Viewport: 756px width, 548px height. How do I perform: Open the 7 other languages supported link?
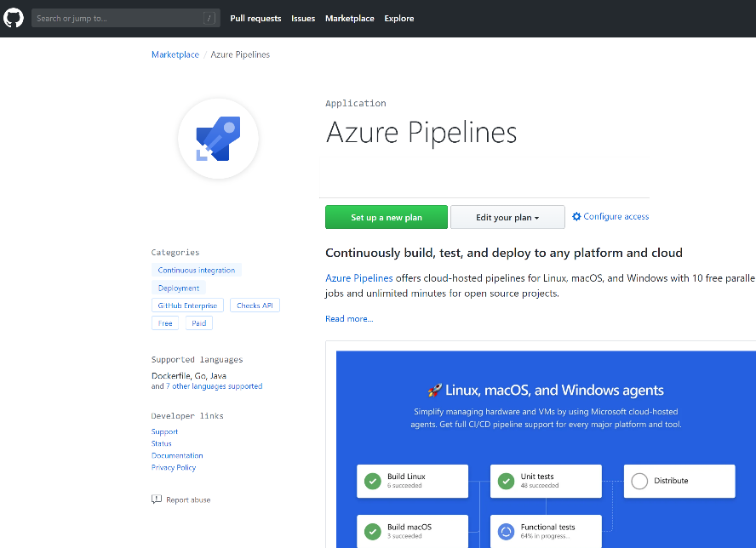coord(214,386)
